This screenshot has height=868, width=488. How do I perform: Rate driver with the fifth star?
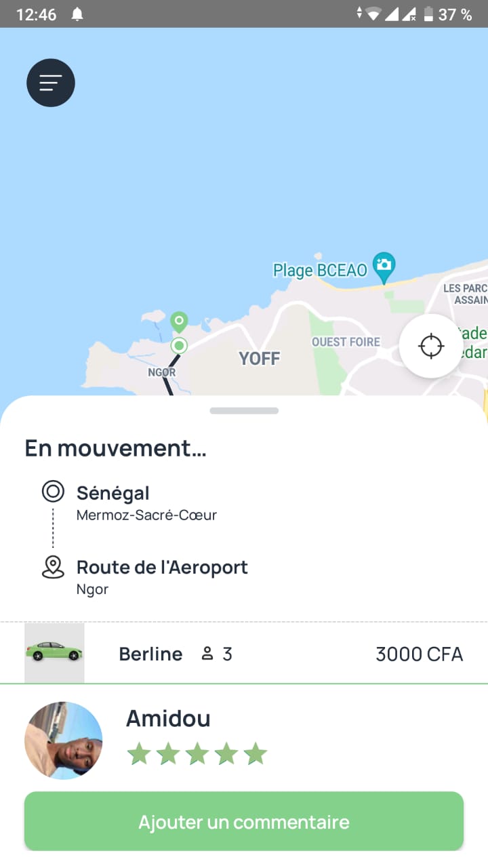256,753
